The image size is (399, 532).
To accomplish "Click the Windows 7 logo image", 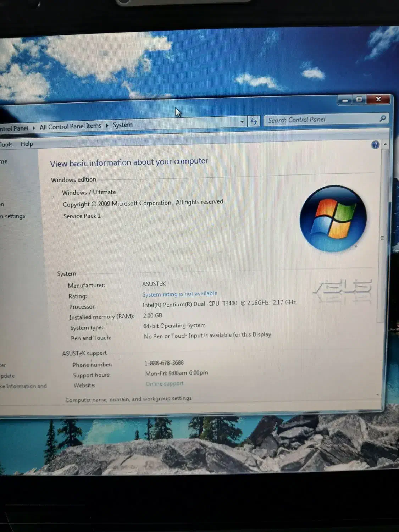I will tap(333, 218).
